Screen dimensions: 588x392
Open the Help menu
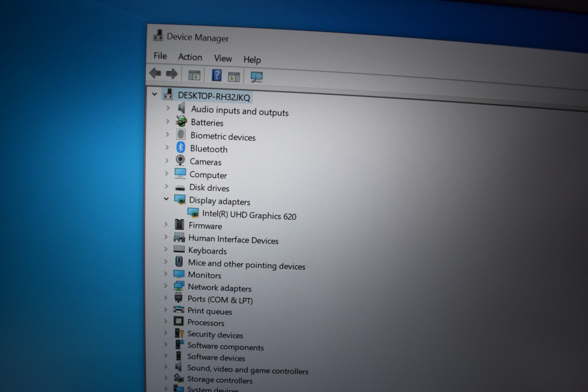(x=252, y=60)
